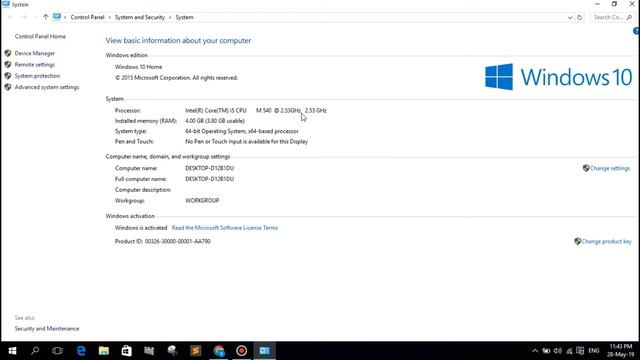This screenshot has width=640, height=360.
Task: Click '64-bit Operating System, x64-based processor'
Action: point(242,131)
